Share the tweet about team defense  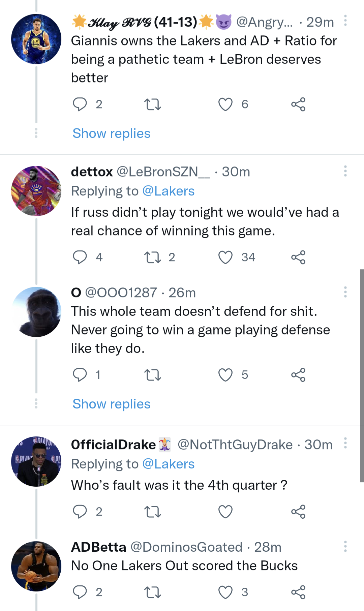tap(298, 375)
